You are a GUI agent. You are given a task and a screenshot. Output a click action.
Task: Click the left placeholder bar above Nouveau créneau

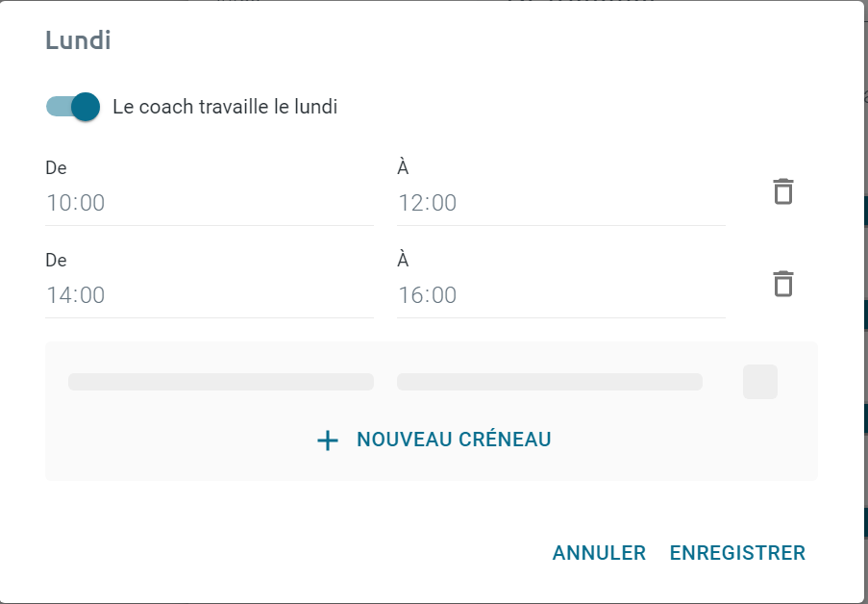click(221, 382)
